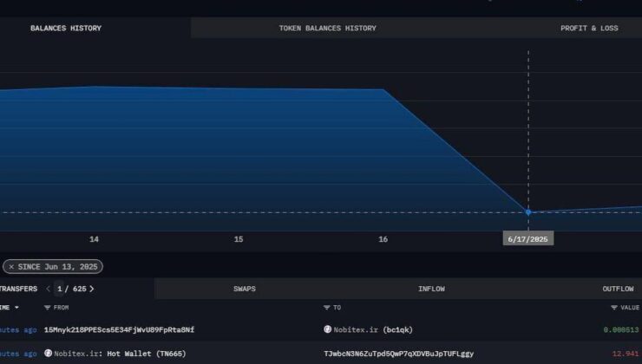Show the Swaps tab
The width and height of the screenshot is (642, 364).
tap(245, 289)
